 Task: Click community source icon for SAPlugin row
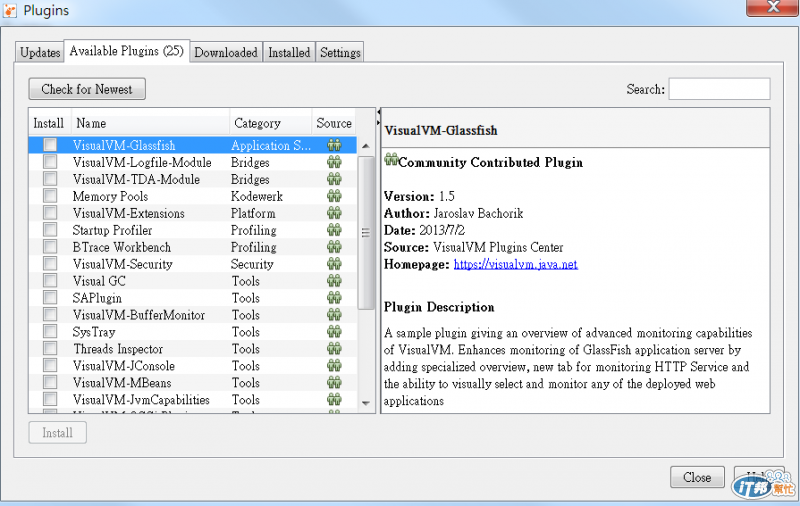click(x=334, y=298)
